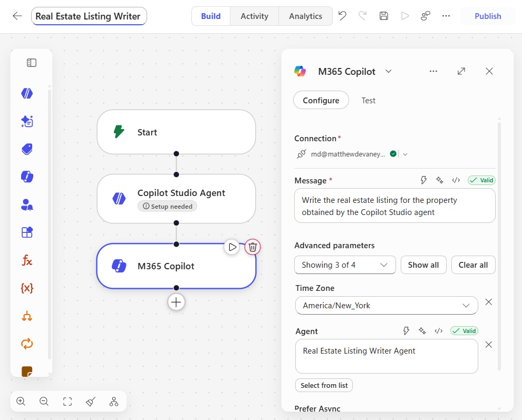Open the Activity tab
The image size is (522, 420).
click(254, 16)
